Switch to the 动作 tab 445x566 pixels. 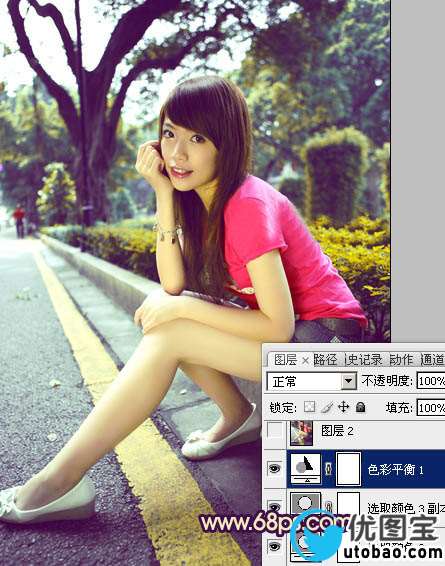(401, 359)
